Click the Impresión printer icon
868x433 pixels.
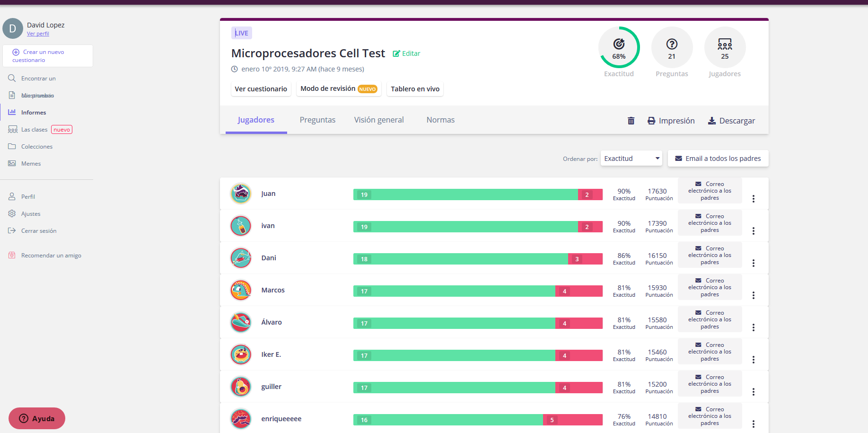651,121
